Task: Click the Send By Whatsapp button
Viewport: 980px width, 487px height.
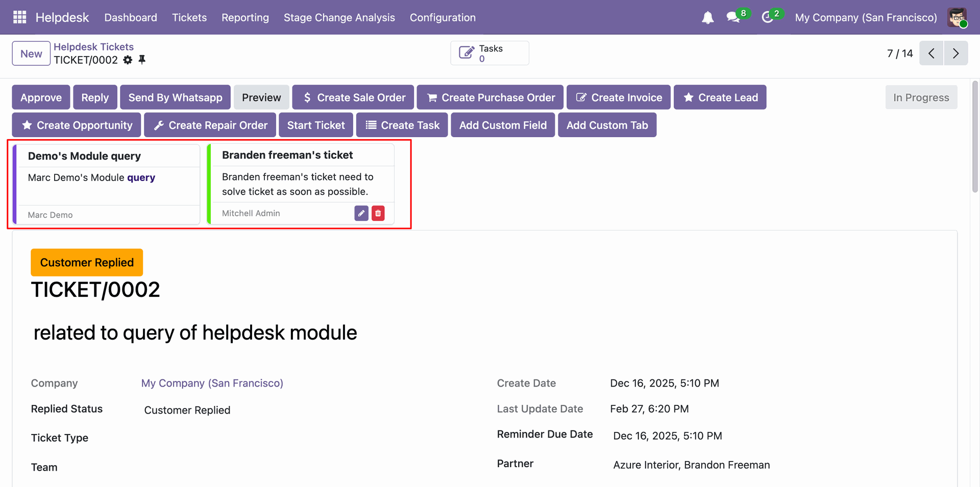Action: click(175, 97)
